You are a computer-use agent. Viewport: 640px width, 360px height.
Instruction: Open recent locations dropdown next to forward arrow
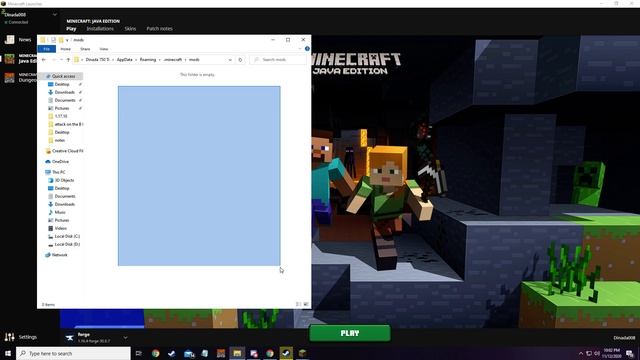[x=61, y=60]
